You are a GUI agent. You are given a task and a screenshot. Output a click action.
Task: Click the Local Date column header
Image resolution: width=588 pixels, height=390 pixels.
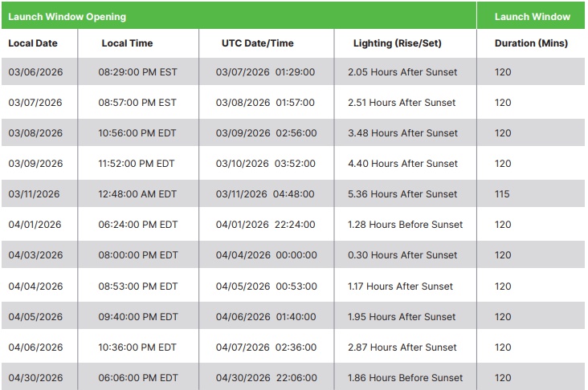point(33,43)
